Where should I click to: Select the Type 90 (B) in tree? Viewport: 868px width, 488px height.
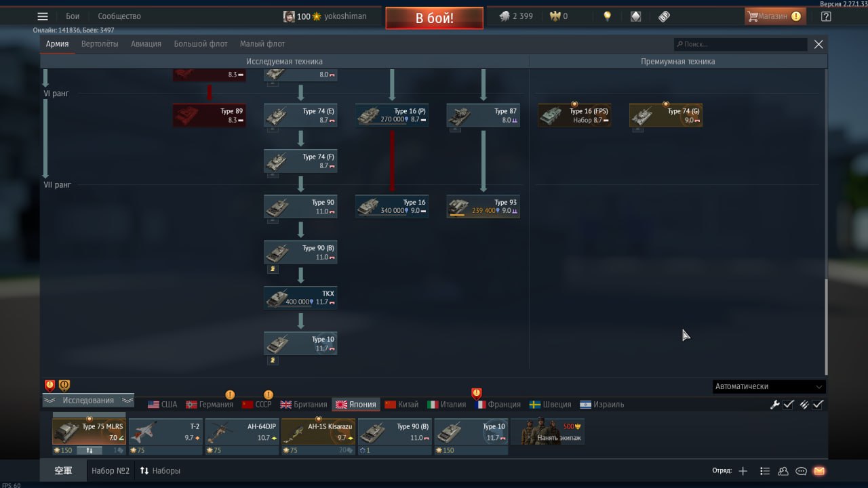[x=300, y=252]
